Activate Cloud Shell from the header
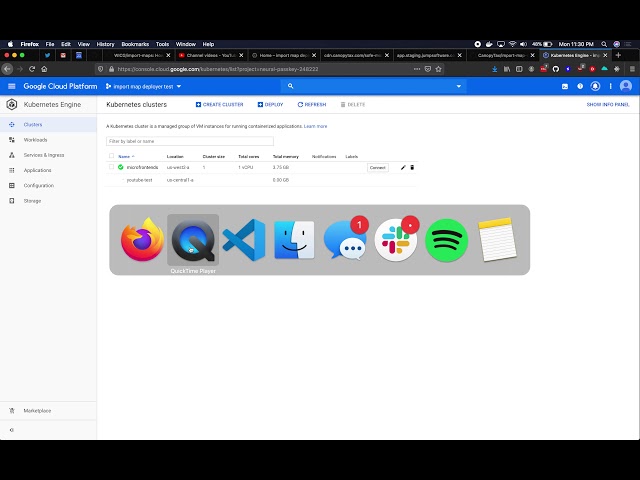The height and width of the screenshot is (480, 640). tap(565, 86)
